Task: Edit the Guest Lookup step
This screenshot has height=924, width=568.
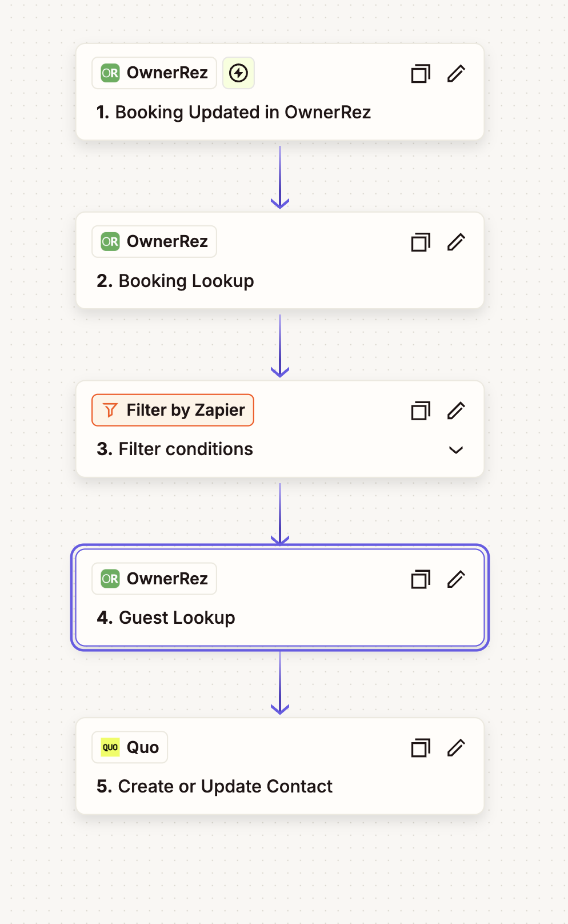Action: [x=456, y=579]
